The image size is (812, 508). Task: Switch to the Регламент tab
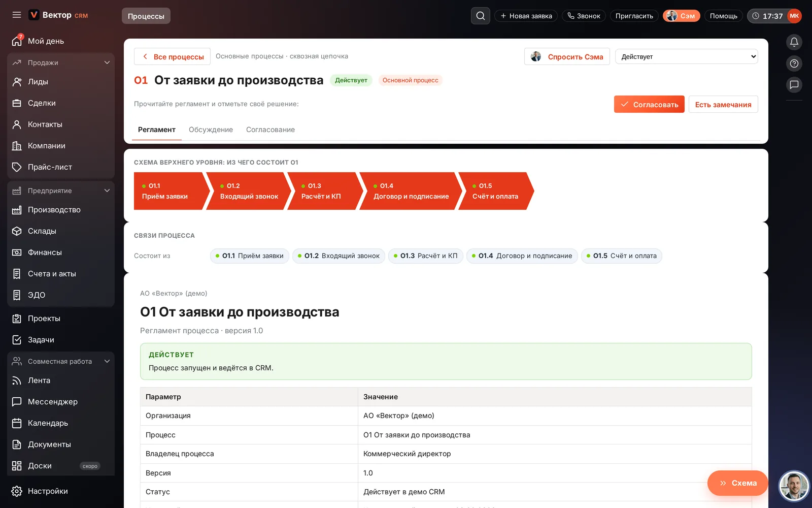(x=157, y=130)
